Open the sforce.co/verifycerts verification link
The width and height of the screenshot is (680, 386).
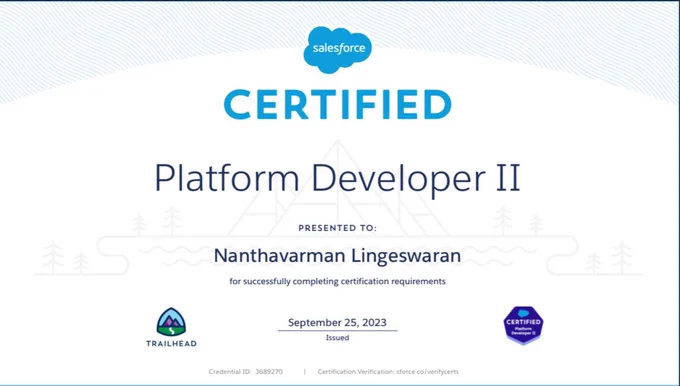pos(427,372)
